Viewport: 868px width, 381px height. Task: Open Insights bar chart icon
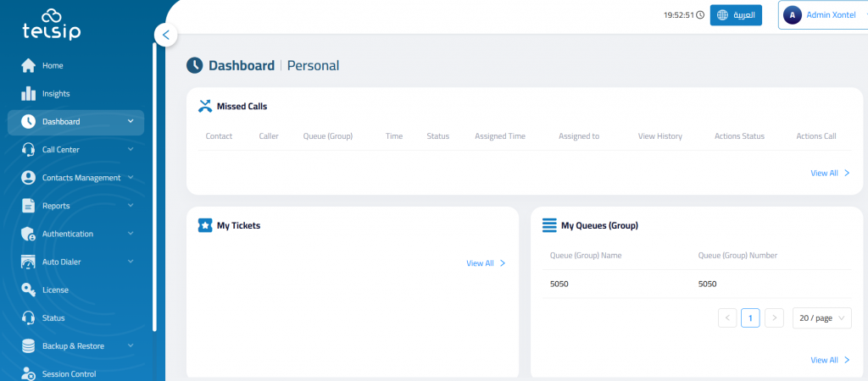(x=28, y=93)
